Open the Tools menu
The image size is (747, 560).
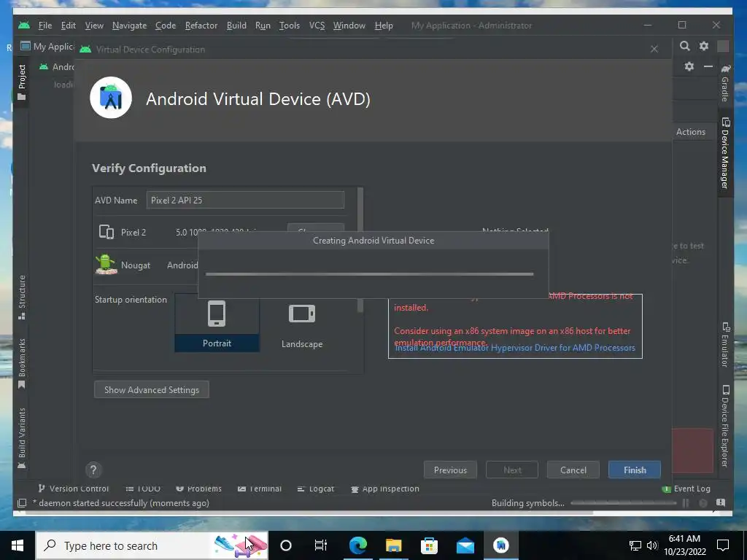(289, 26)
